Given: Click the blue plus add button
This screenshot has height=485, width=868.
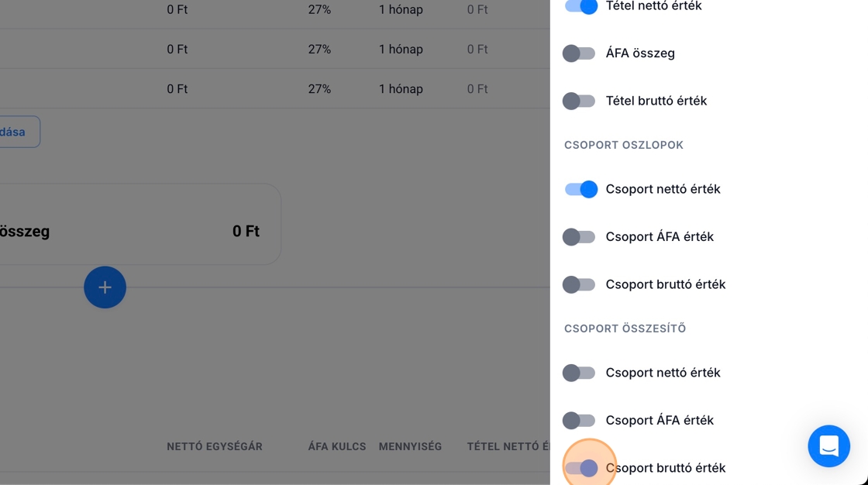Looking at the screenshot, I should (x=105, y=287).
